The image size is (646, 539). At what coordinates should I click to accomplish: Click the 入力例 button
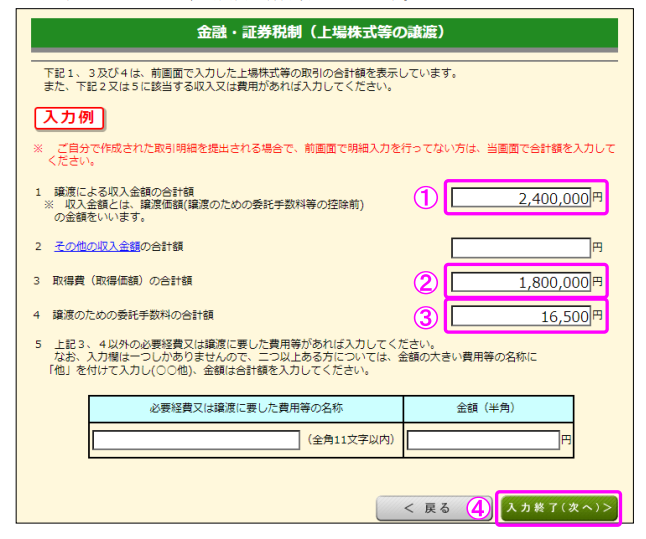tap(69, 118)
